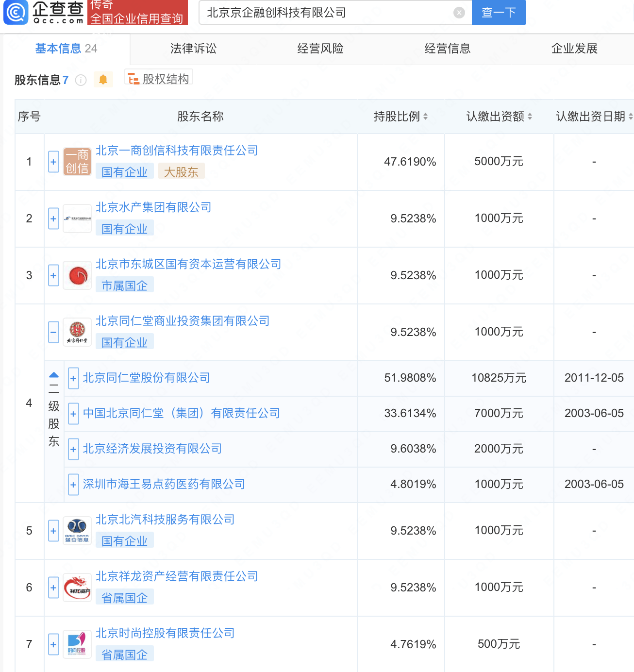Open the 经营风险 tab
The image size is (634, 672).
(320, 49)
